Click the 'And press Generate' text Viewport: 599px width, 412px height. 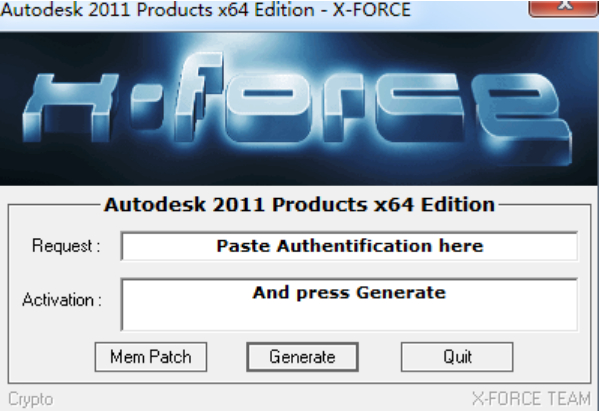(x=349, y=293)
